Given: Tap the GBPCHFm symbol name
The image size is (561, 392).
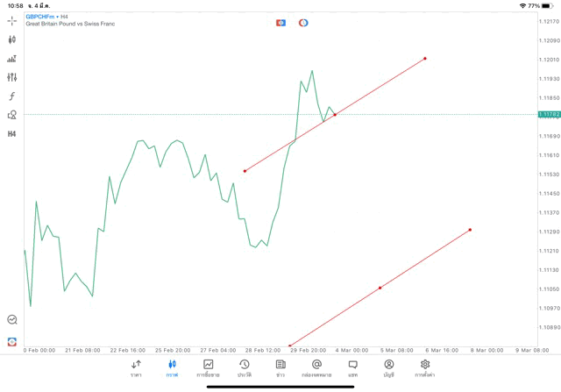Looking at the screenshot, I should tap(40, 16).
